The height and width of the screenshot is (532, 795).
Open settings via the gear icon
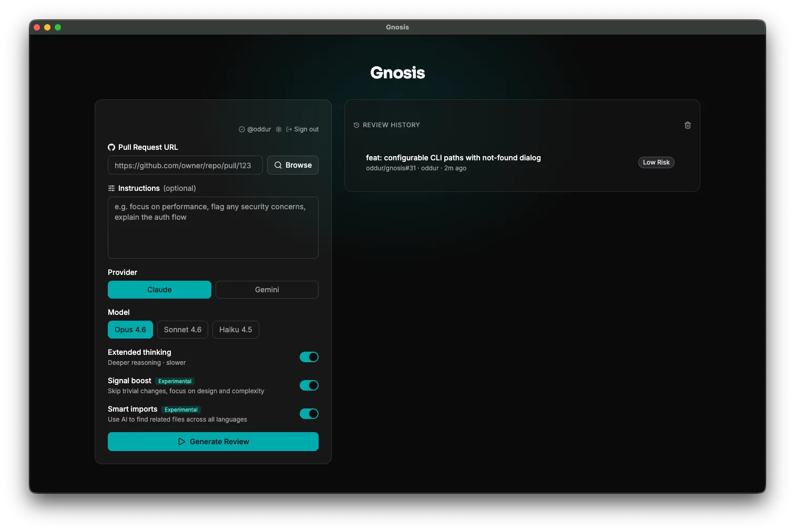tap(279, 129)
